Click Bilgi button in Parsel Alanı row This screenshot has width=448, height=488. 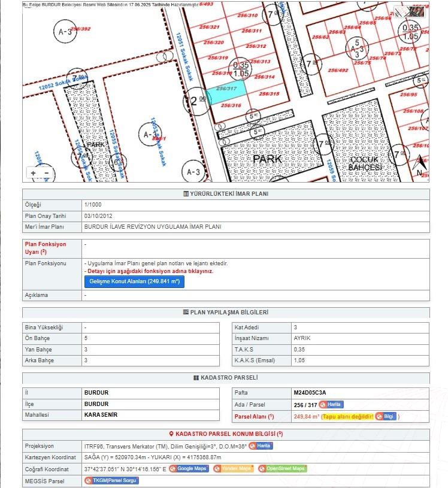[x=386, y=416]
